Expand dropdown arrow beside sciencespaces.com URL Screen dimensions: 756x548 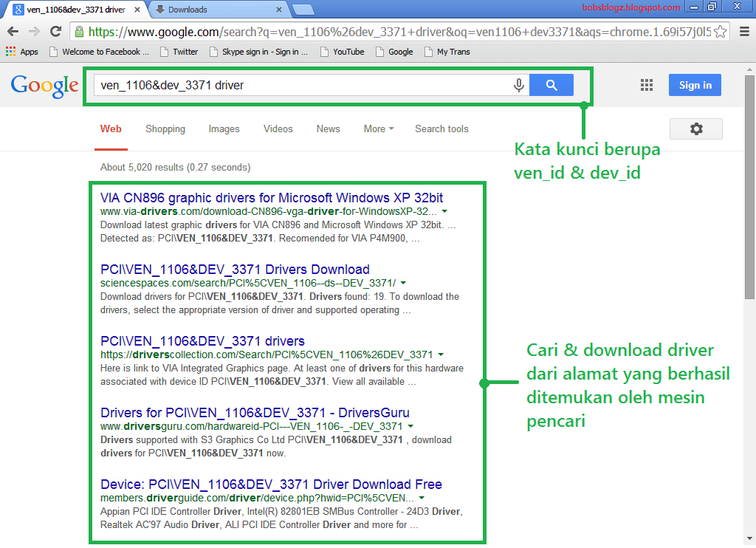pos(403,283)
